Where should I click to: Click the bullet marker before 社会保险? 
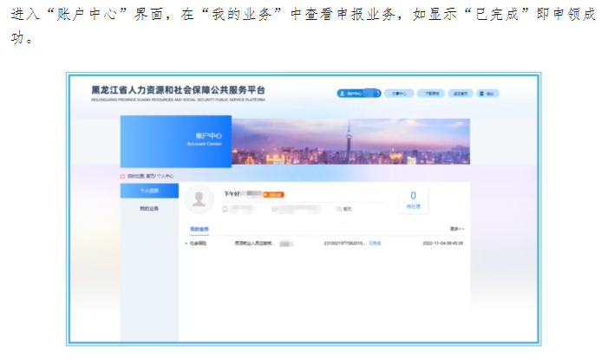(x=186, y=244)
